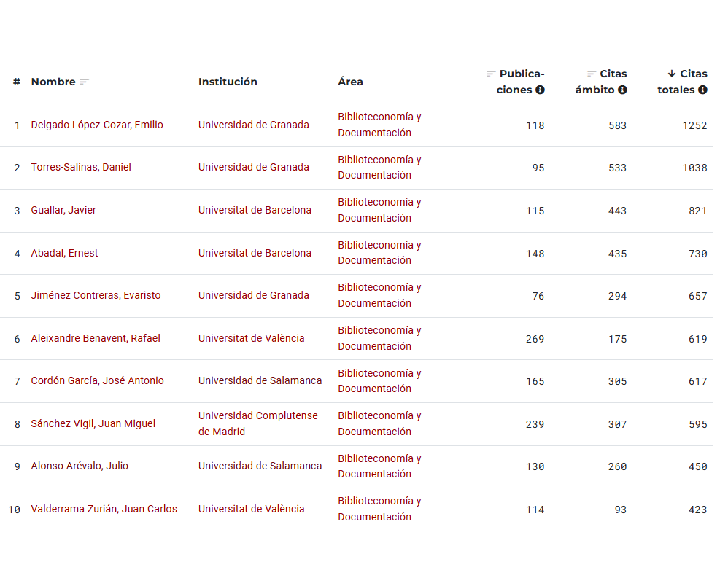Open Biblioteconomía y Documentación in Alonso Arévalo row
The height and width of the screenshot is (570, 728).
point(379,466)
